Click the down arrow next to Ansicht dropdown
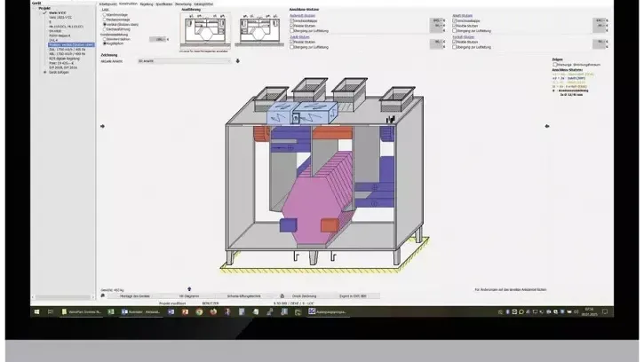The height and width of the screenshot is (362, 644). (x=237, y=60)
